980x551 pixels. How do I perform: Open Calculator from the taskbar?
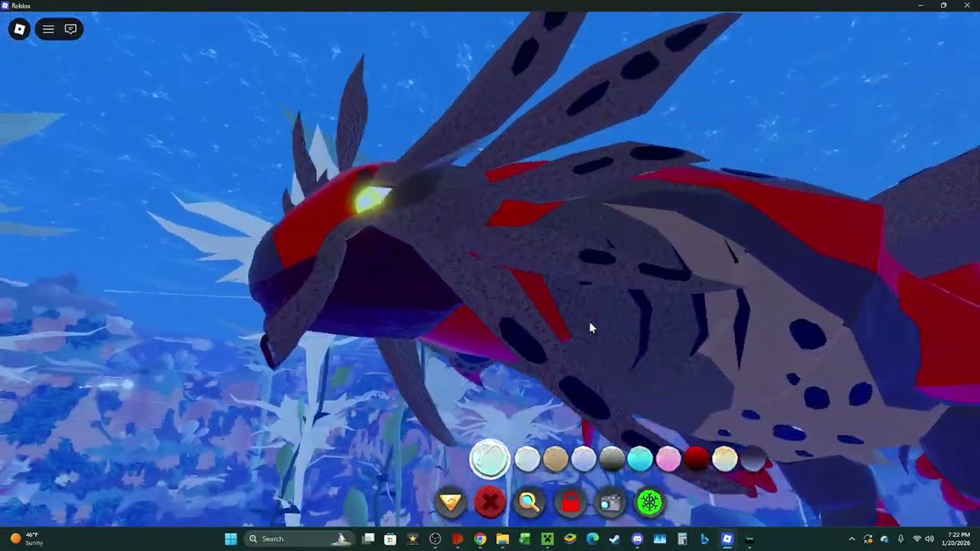(x=681, y=539)
